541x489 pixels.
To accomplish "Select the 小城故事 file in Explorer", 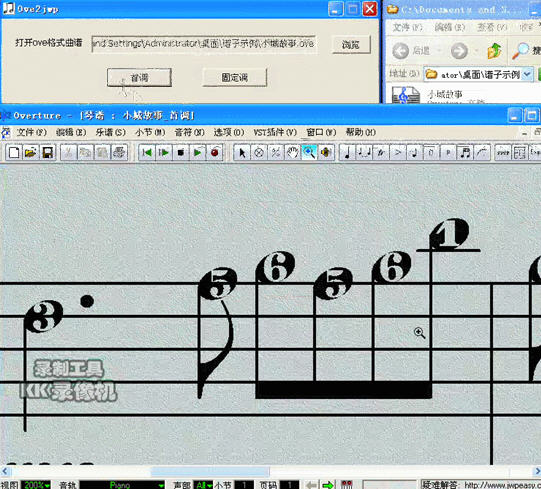I will (x=445, y=95).
